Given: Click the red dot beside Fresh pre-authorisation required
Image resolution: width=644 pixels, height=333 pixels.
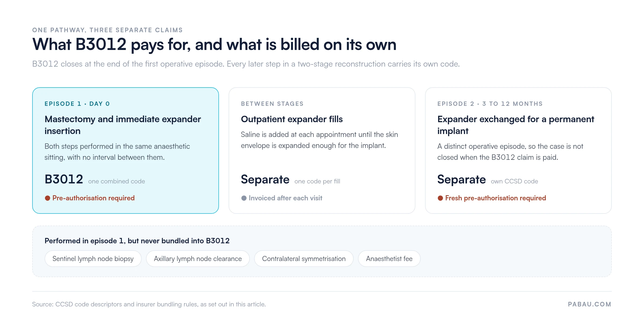Looking at the screenshot, I should tap(440, 198).
